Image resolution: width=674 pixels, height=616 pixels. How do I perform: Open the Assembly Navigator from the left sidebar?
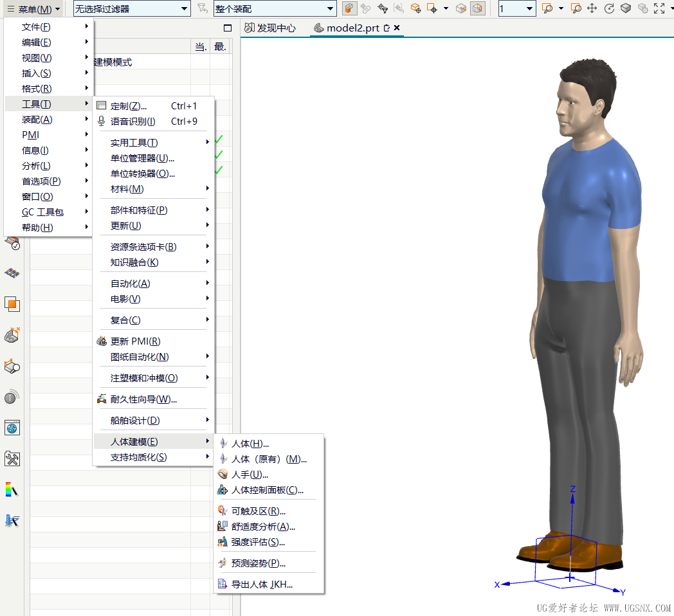pyautogui.click(x=12, y=273)
